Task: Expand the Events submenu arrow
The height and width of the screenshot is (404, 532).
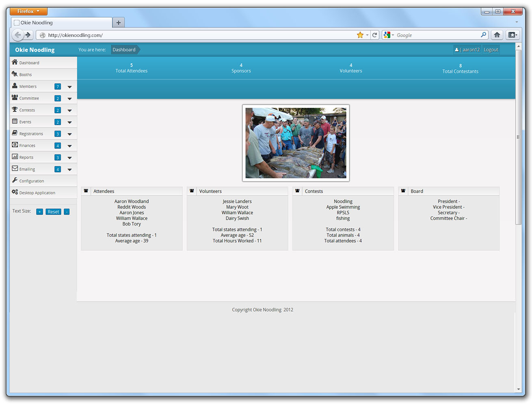Action: (69, 122)
